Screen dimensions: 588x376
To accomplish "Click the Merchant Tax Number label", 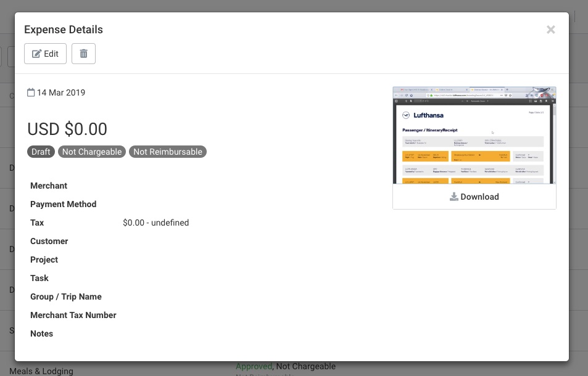I will pyautogui.click(x=73, y=315).
